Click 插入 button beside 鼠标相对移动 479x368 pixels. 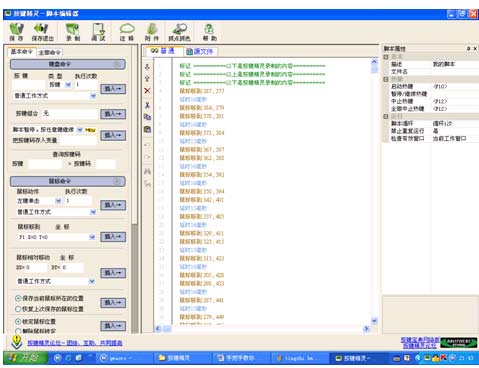(113, 273)
